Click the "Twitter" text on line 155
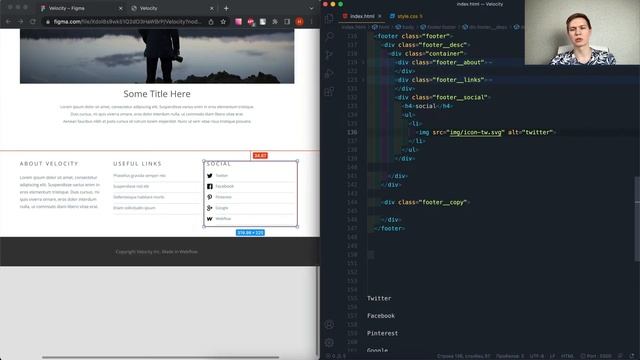 coord(379,298)
